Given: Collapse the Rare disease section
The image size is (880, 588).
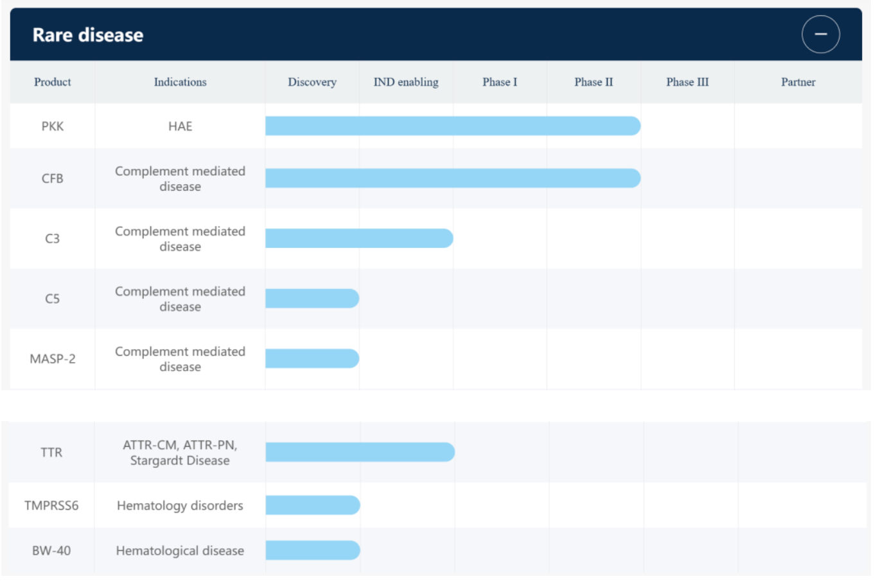Looking at the screenshot, I should 820,34.
